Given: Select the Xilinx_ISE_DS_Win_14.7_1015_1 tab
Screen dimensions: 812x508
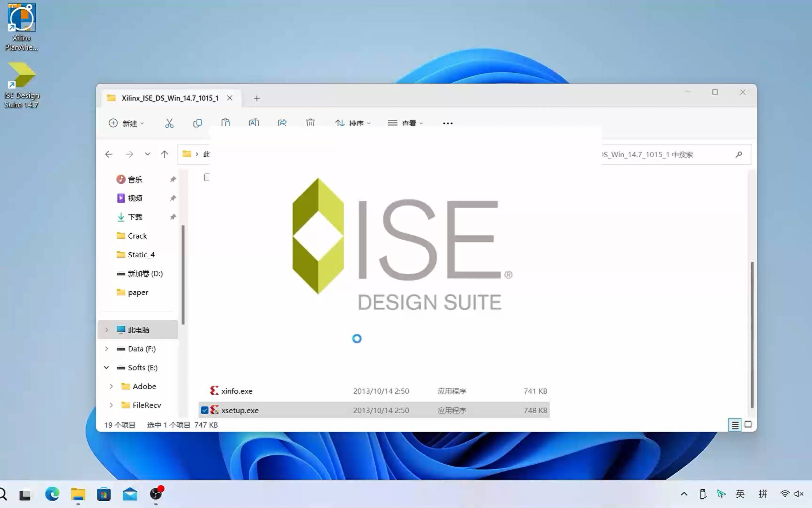Looking at the screenshot, I should click(171, 98).
